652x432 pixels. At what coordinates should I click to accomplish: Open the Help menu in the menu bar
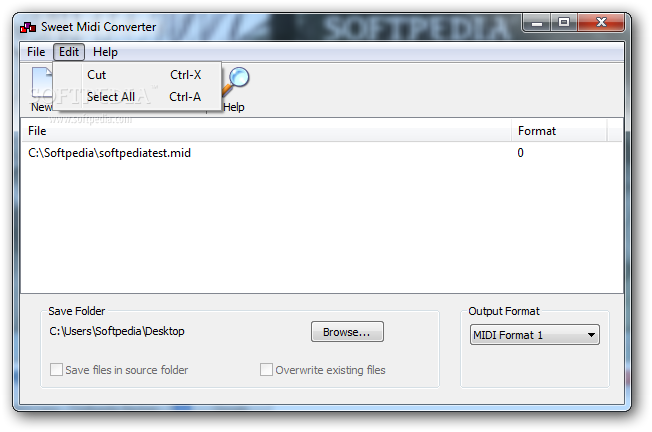[105, 52]
